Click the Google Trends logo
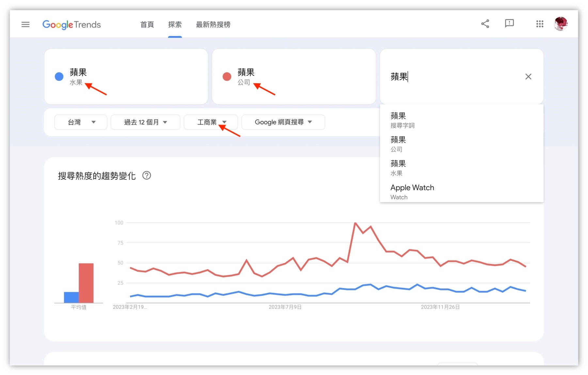Viewport: 588px width, 375px height. [x=72, y=25]
